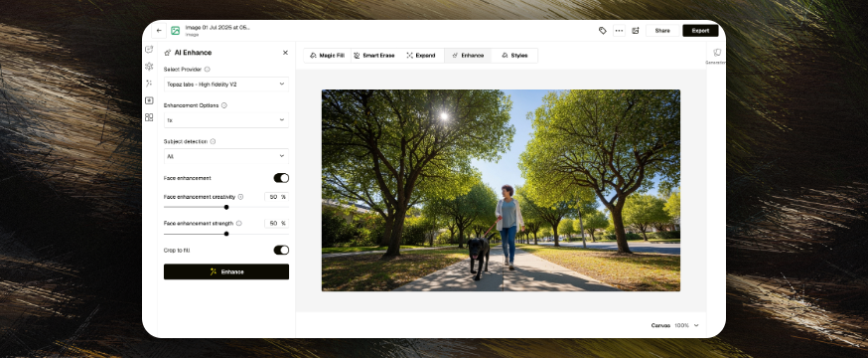This screenshot has height=358, width=868.
Task: Click the strength percent input field
Action: click(276, 224)
